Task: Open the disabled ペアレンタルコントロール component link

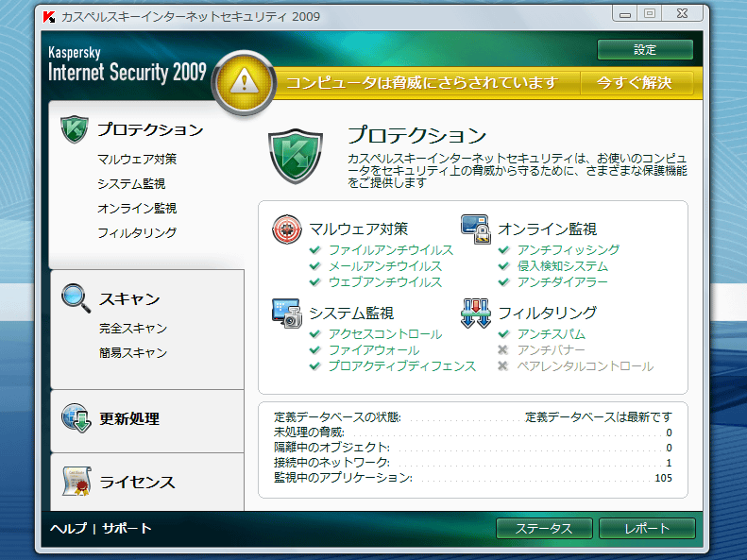Action: (x=585, y=366)
